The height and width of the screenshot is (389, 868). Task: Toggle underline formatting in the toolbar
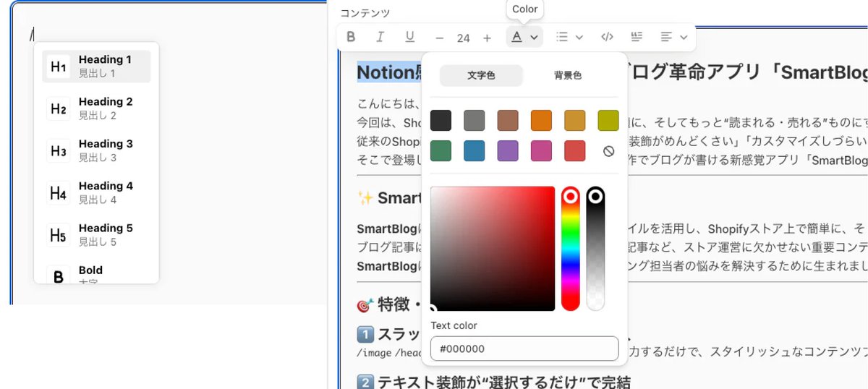[x=409, y=37]
